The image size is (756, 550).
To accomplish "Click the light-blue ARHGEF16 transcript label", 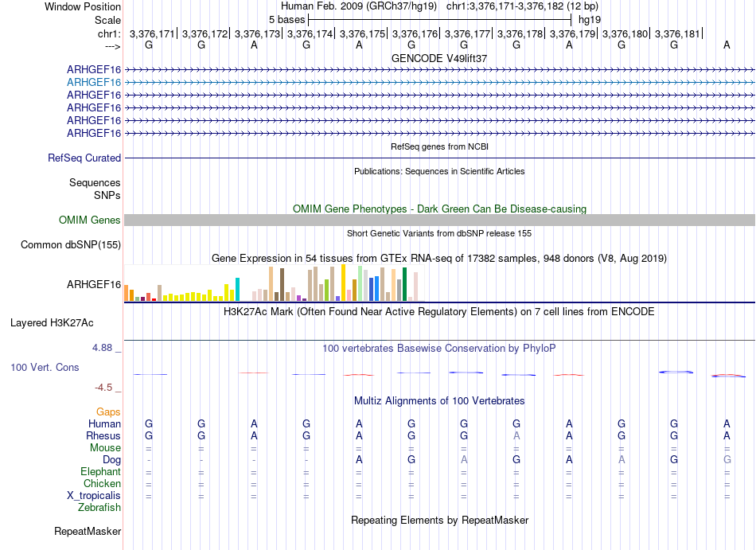I will 94,83.
